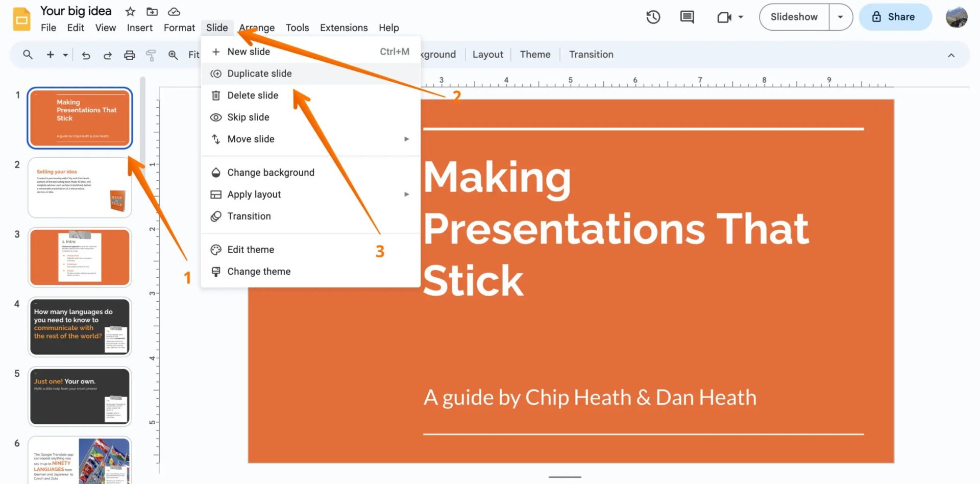Open the Slideshow options dropdown arrow
The image size is (980, 484).
point(840,17)
